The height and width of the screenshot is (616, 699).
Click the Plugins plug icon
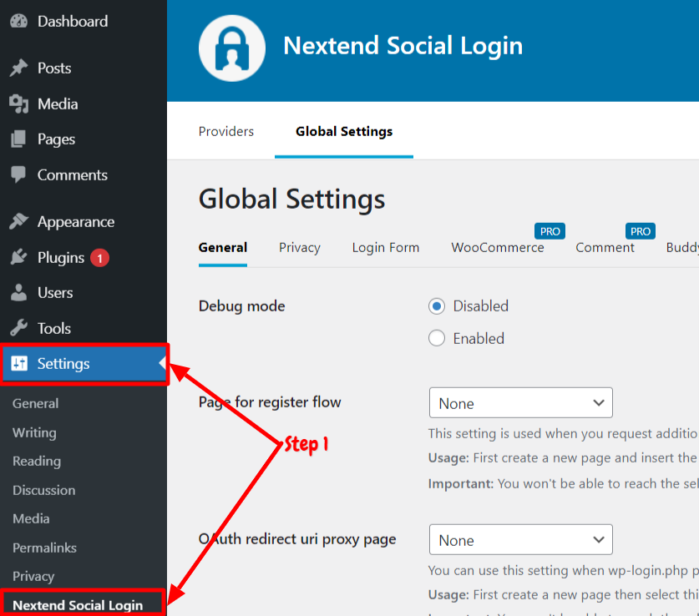[18, 257]
